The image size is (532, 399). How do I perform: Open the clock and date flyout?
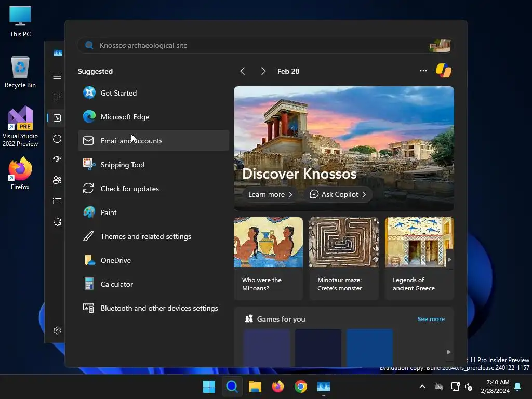pyautogui.click(x=495, y=387)
